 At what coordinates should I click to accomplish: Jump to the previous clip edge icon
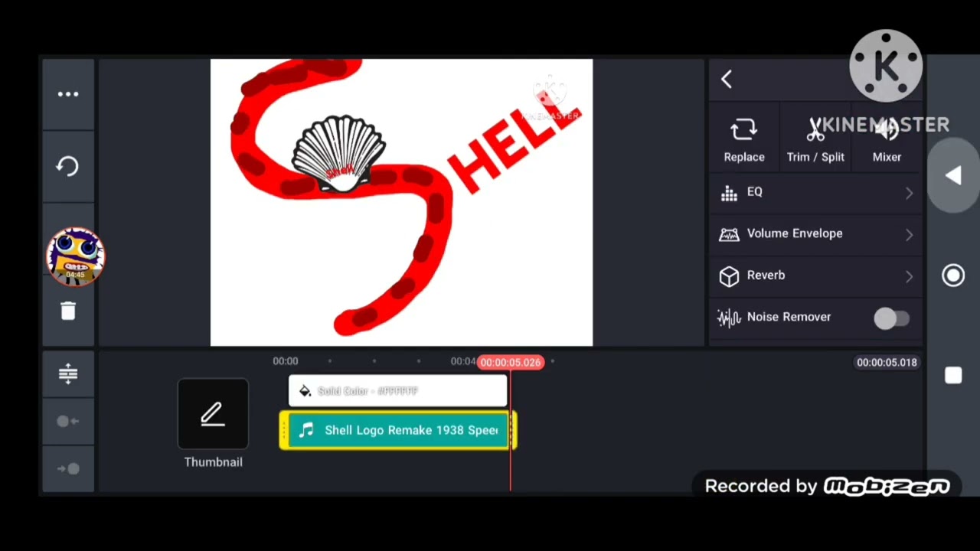click(68, 421)
